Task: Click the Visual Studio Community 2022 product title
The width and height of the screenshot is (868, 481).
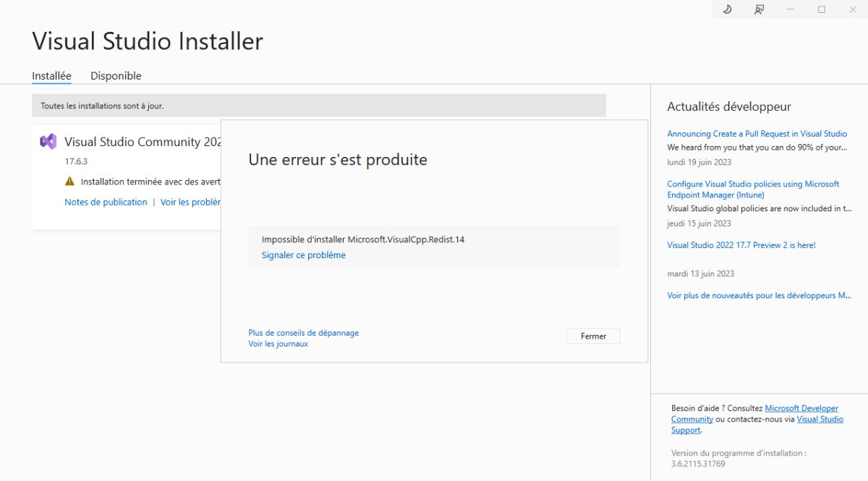Action: tap(142, 142)
